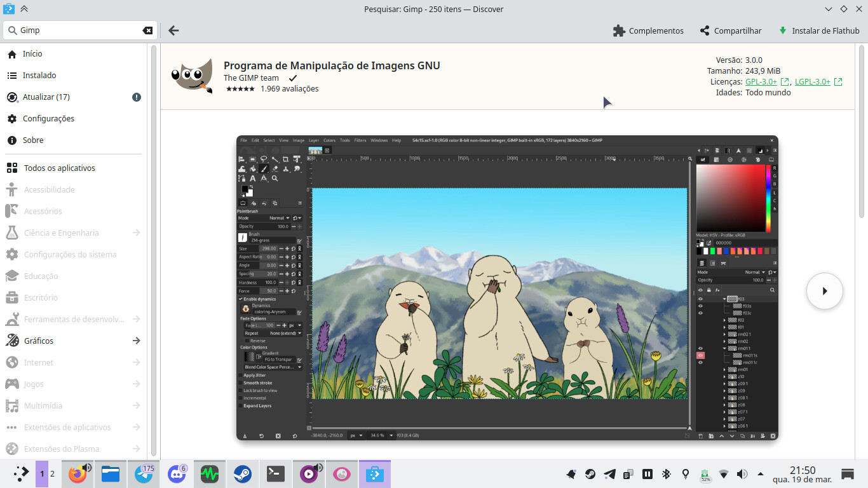
Task: Open the volume tray icon
Action: (742, 474)
